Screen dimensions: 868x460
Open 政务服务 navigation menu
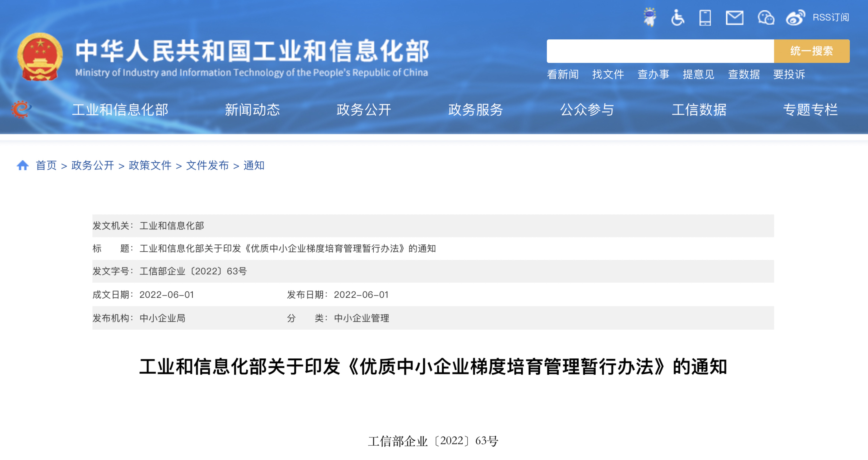pos(476,110)
